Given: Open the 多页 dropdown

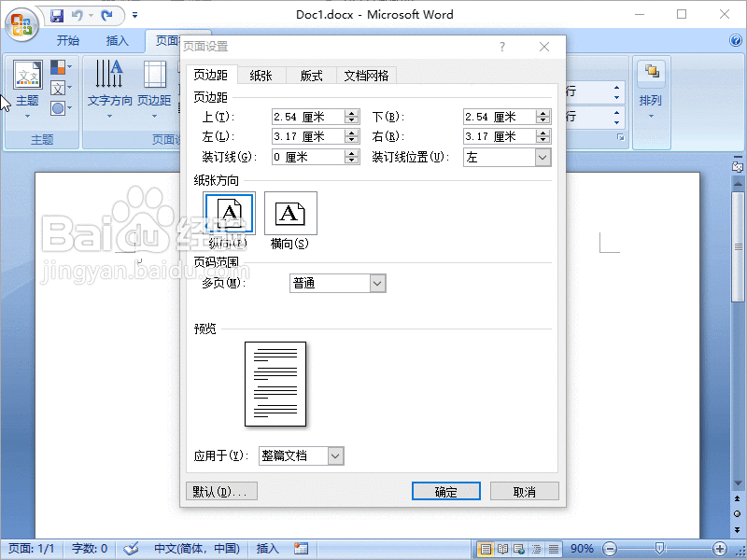Looking at the screenshot, I should click(375, 283).
